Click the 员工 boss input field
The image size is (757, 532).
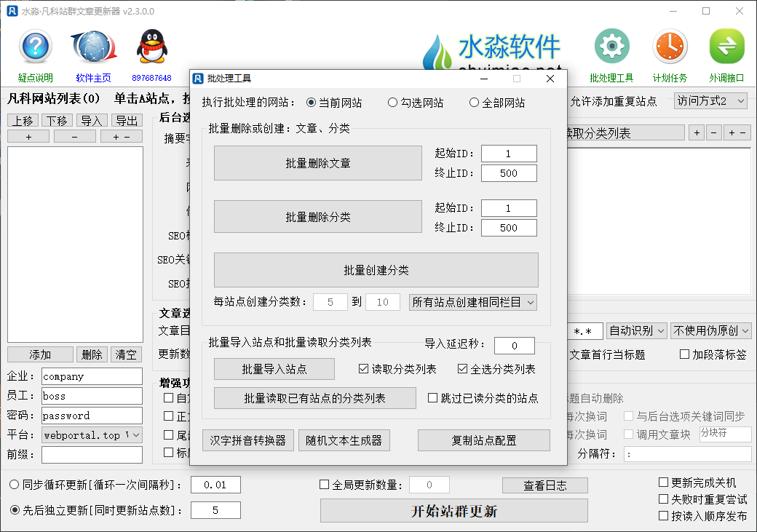92,396
